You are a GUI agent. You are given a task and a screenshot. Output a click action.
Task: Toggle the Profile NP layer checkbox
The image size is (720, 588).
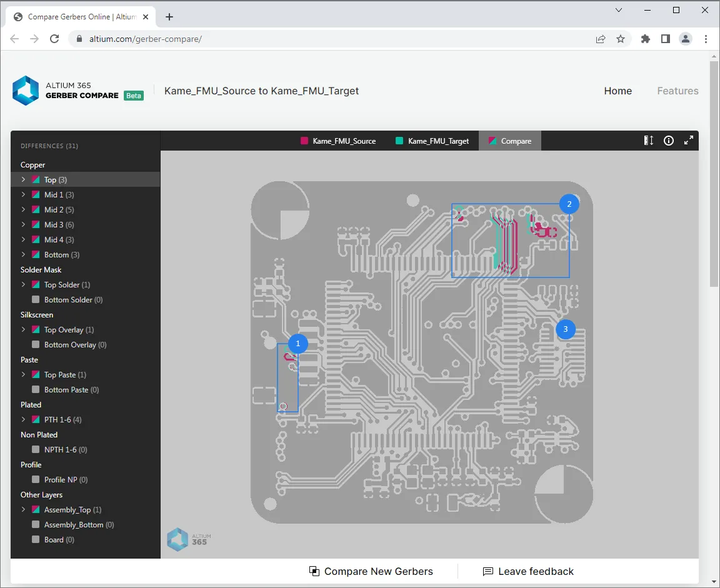point(36,480)
